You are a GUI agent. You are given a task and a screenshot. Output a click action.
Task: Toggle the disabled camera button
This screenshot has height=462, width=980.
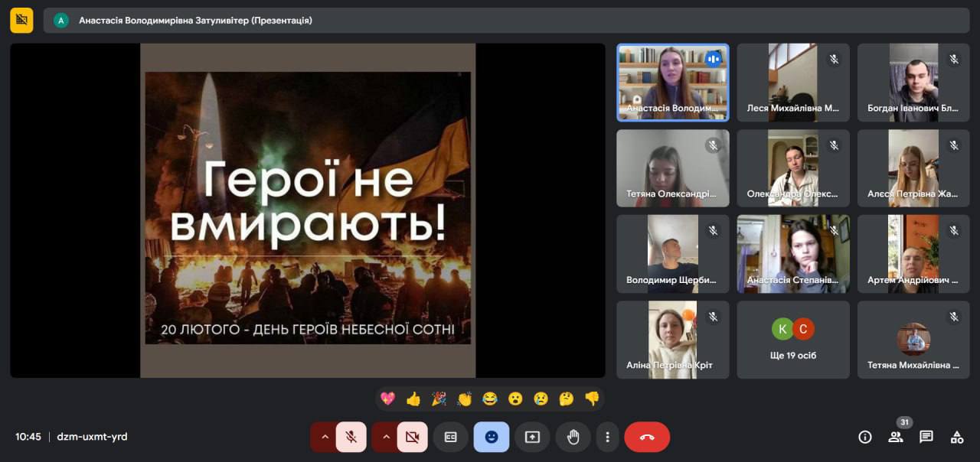[x=413, y=437]
